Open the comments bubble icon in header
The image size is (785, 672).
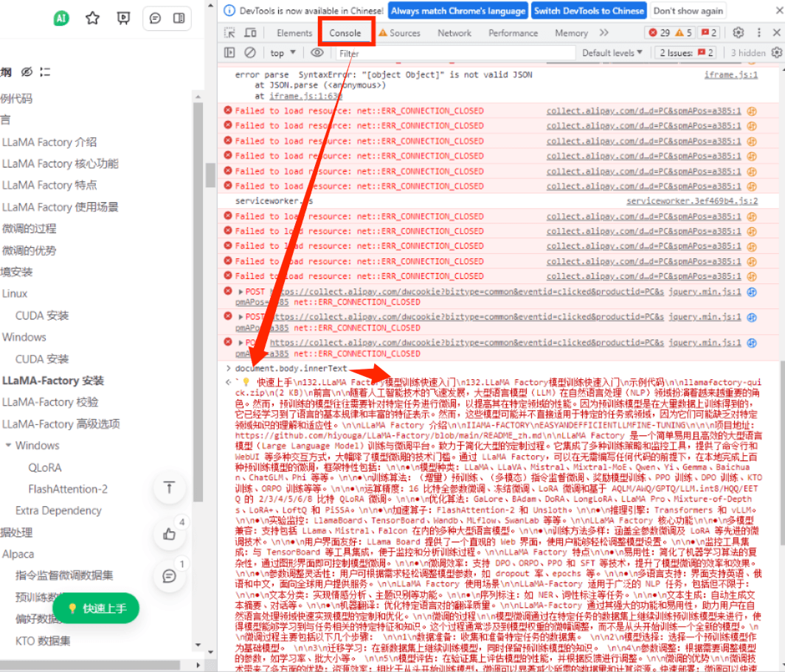point(155,18)
